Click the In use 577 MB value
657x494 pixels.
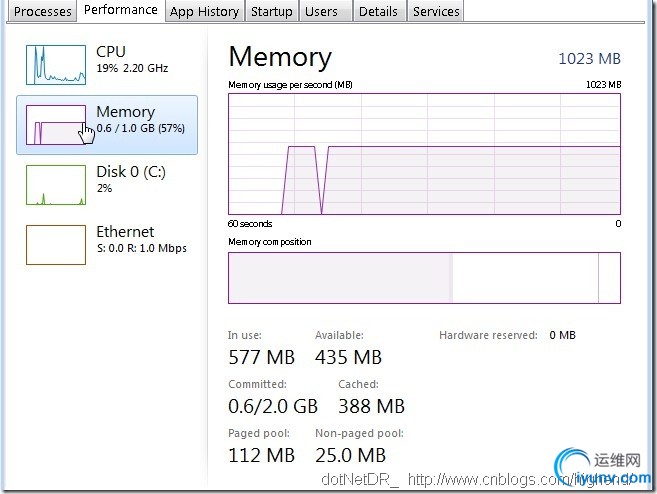(x=261, y=357)
